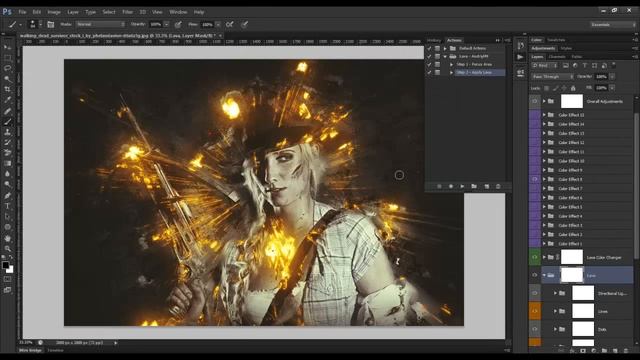Toggle visibility of Lines group
The height and width of the screenshot is (360, 640).
[535, 311]
